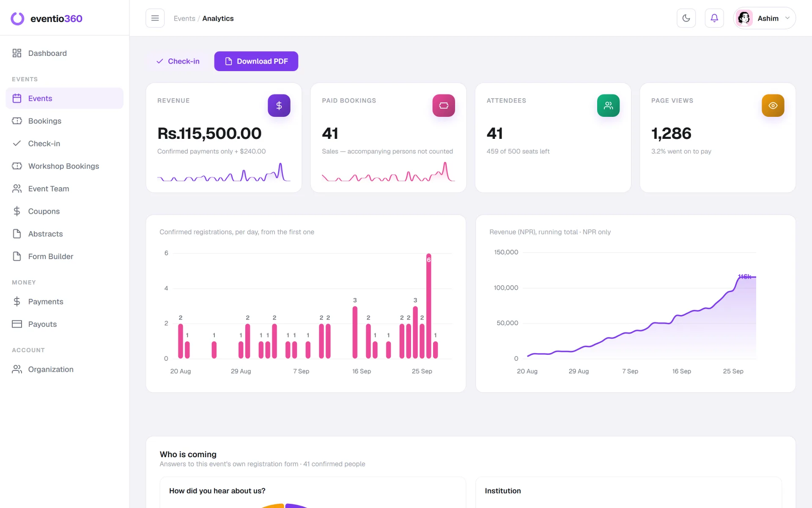
Task: Click the 1,286 page views value
Action: pyautogui.click(x=671, y=133)
